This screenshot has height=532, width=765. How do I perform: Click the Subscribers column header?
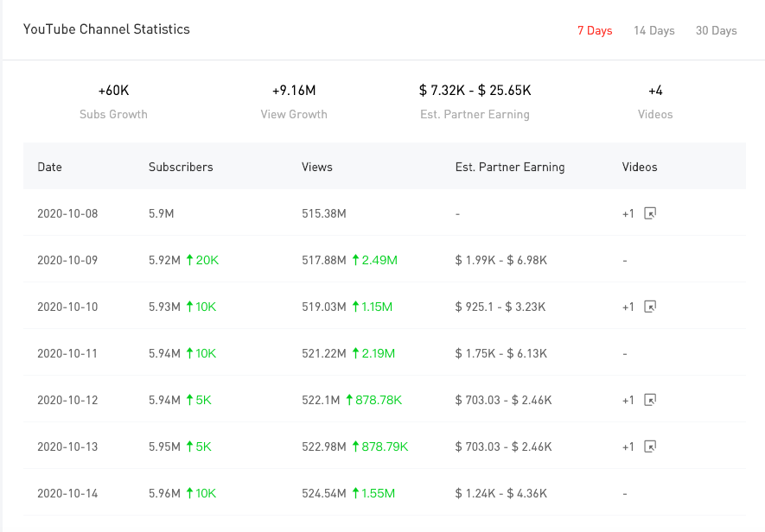181,167
